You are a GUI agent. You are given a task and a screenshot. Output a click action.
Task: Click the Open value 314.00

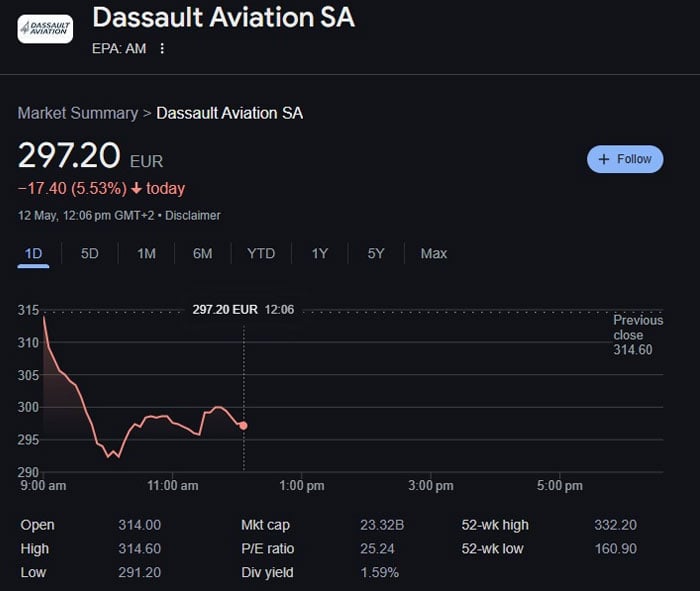click(x=140, y=525)
